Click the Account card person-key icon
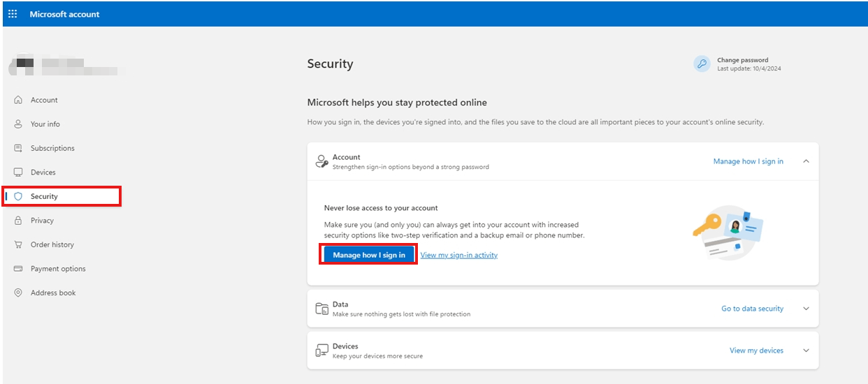The image size is (868, 384). (x=321, y=162)
